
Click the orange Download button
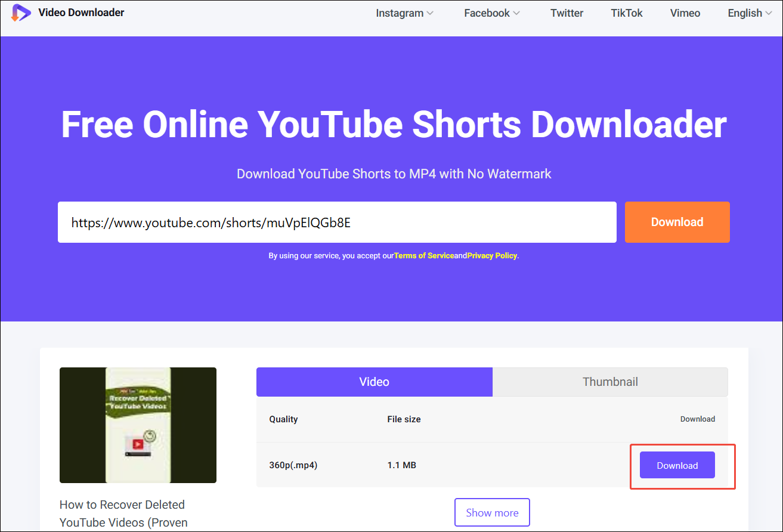tap(677, 222)
